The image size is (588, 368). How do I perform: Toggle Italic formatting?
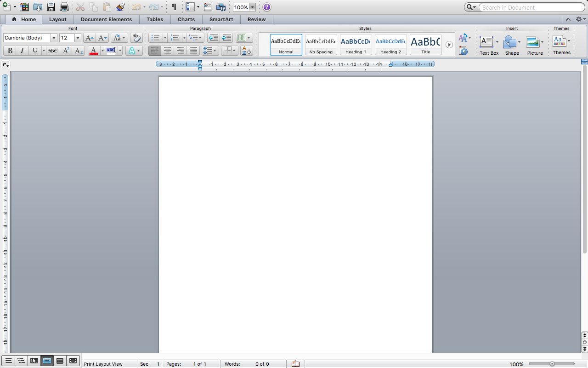(x=22, y=51)
